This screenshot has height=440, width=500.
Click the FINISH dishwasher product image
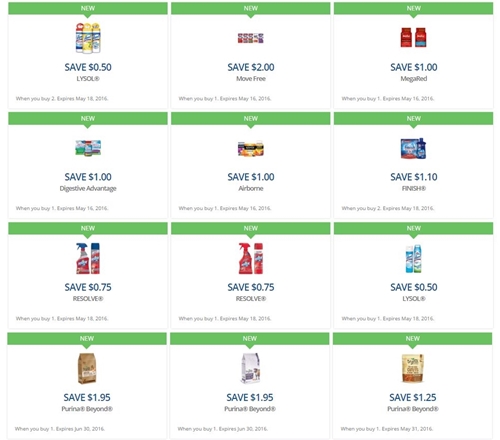[413, 148]
